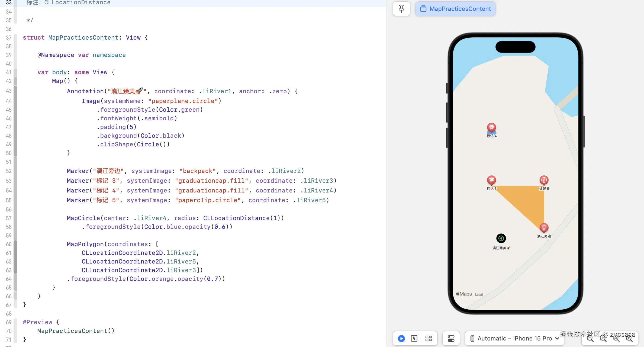This screenshot has height=347, width=644.
Task: Click the 标记 3 map marker
Action: pos(491,180)
